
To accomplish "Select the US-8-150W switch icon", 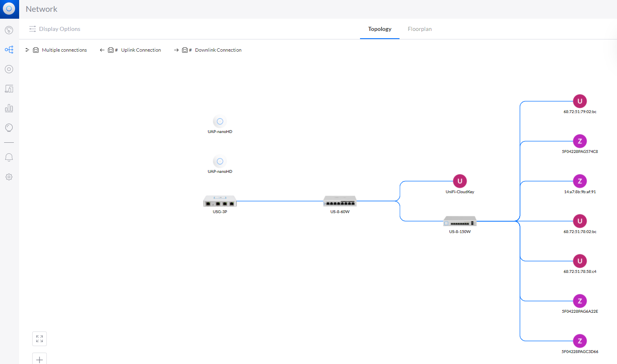I will click(x=460, y=221).
